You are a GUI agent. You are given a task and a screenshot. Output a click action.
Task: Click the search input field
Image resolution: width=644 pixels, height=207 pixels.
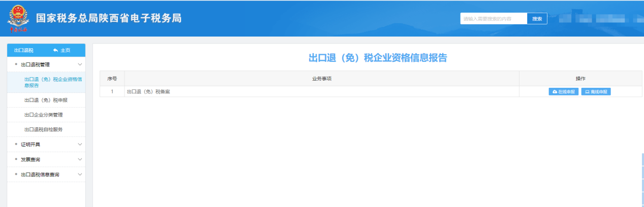tap(493, 19)
